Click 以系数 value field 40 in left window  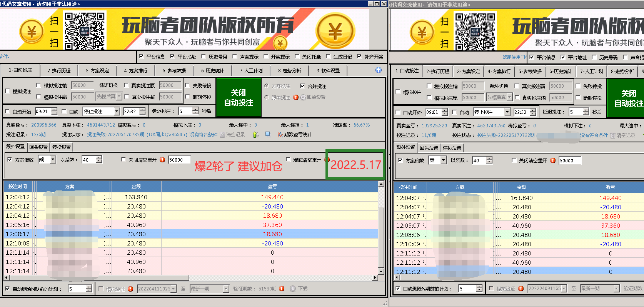[88, 160]
